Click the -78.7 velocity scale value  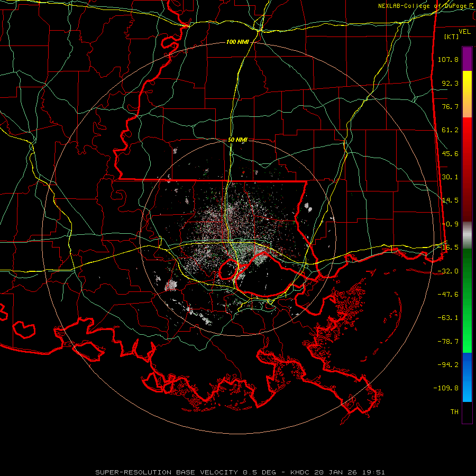[448, 342]
